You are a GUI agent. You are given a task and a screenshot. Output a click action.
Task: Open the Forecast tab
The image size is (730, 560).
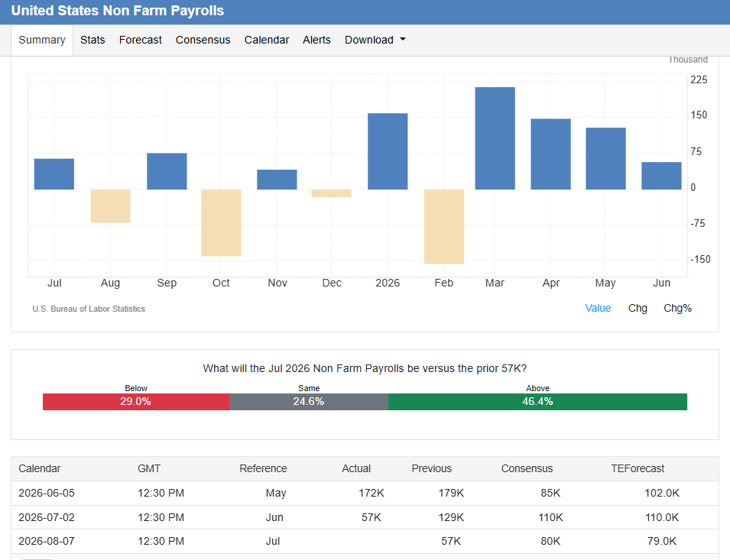(x=140, y=40)
